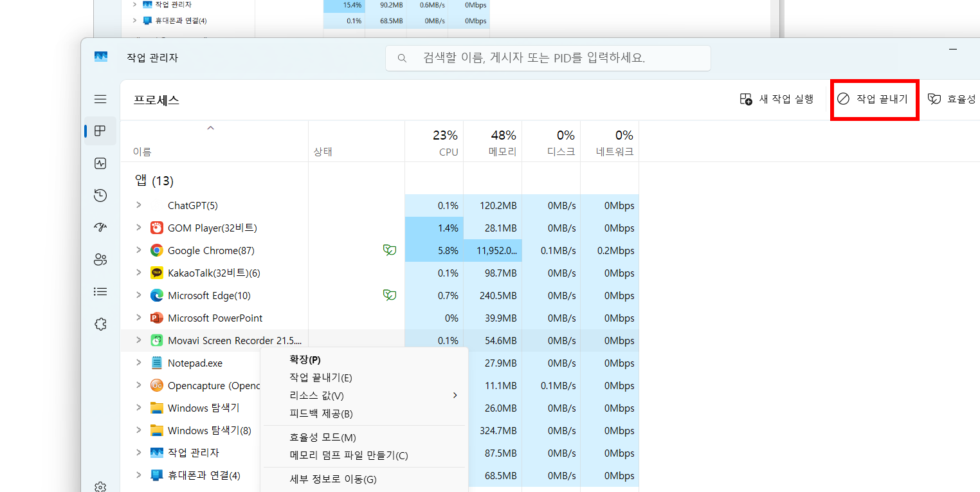Choose 메모리 덤프 파일 만들기(C)
The height and width of the screenshot is (492, 980).
pyautogui.click(x=364, y=455)
